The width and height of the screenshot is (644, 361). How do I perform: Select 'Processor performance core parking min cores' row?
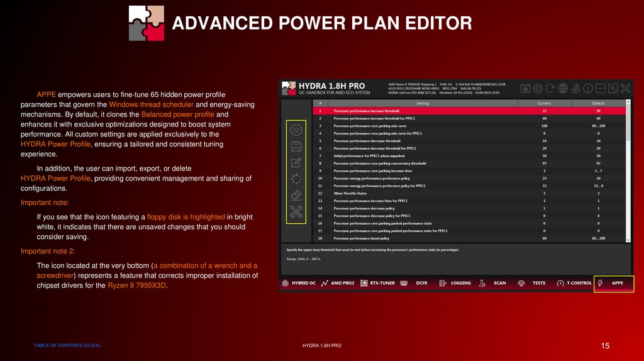(x=469, y=126)
